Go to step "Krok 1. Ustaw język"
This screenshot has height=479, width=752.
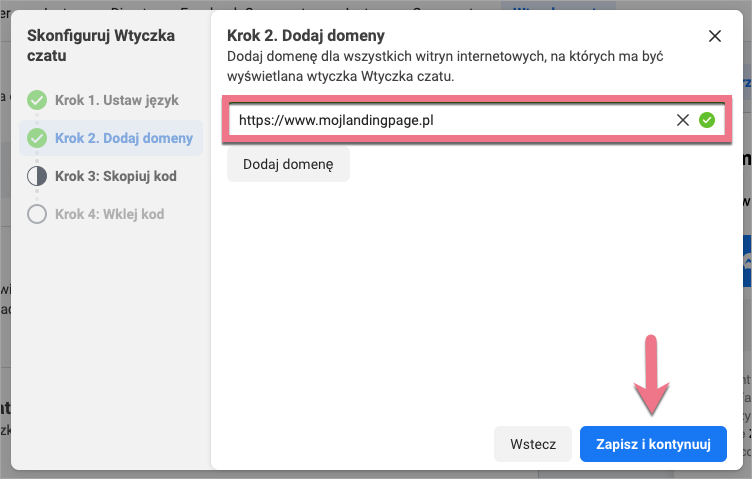coord(118,100)
